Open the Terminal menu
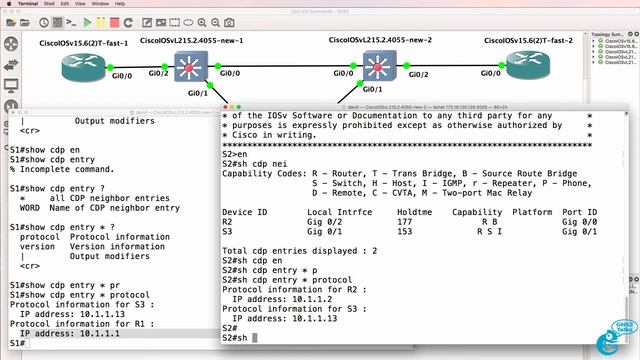640x360 pixels. (28, 3)
